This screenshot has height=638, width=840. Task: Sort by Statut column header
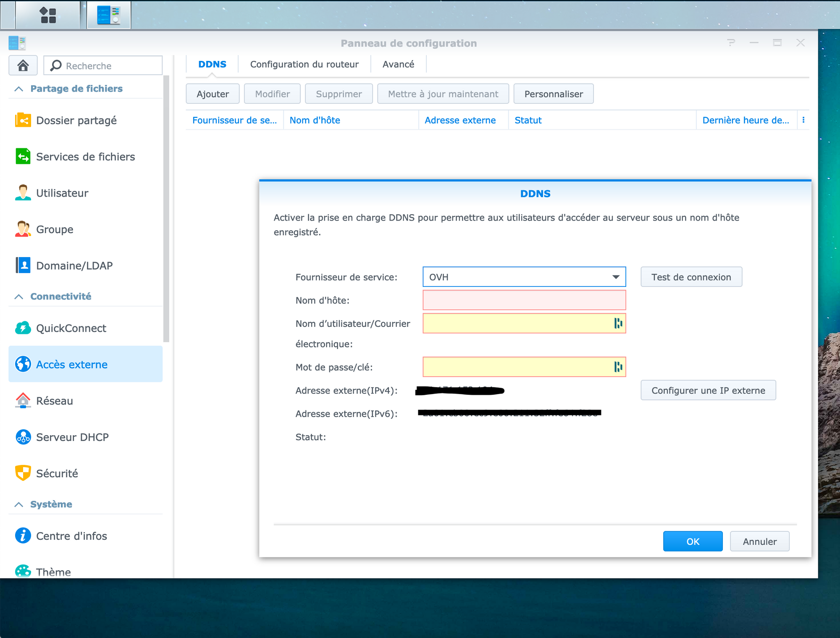coord(602,120)
